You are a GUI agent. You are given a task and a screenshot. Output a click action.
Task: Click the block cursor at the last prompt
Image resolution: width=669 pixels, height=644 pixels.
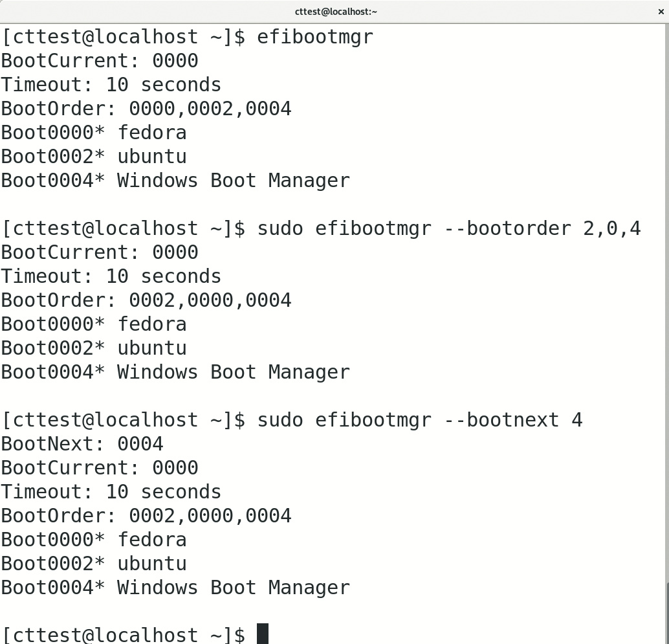262,634
